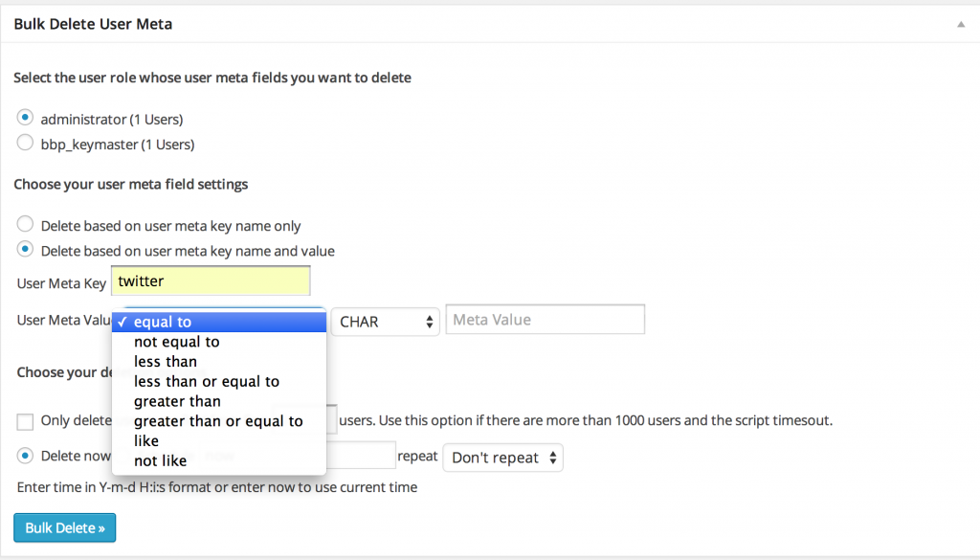Select the administrator role option
The width and height of the screenshot is (980, 560).
pyautogui.click(x=25, y=117)
